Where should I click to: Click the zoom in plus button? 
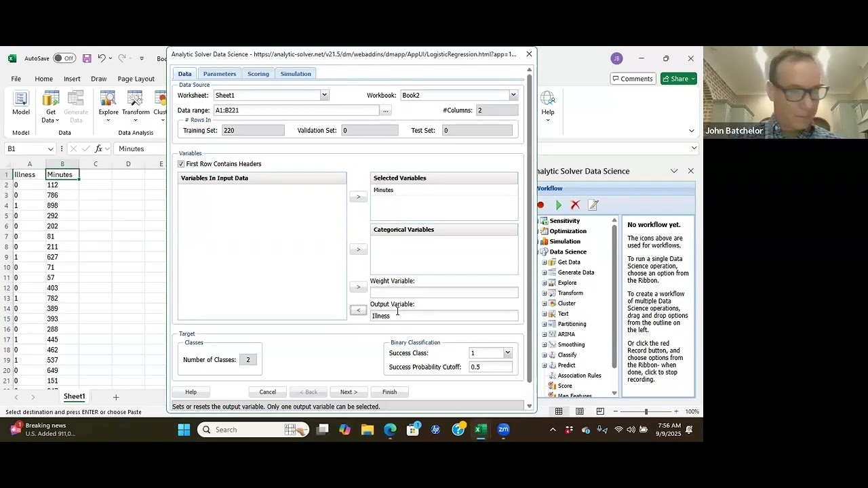click(x=676, y=411)
